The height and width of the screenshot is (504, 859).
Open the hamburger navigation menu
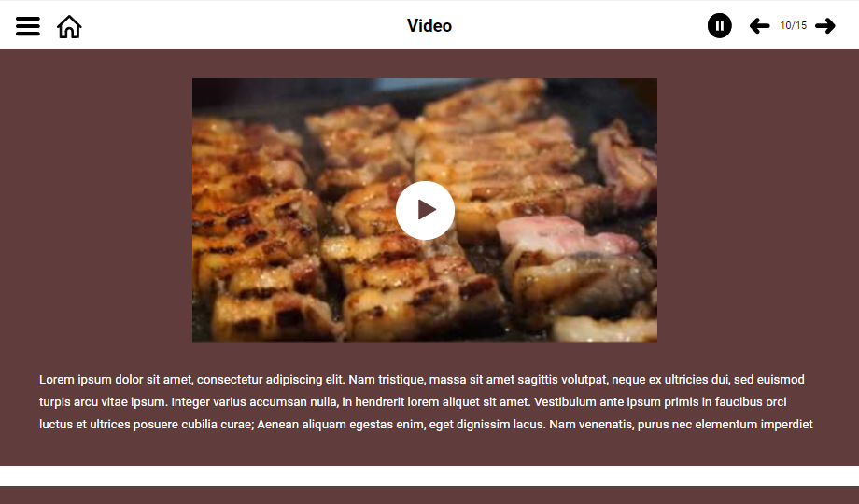click(27, 26)
